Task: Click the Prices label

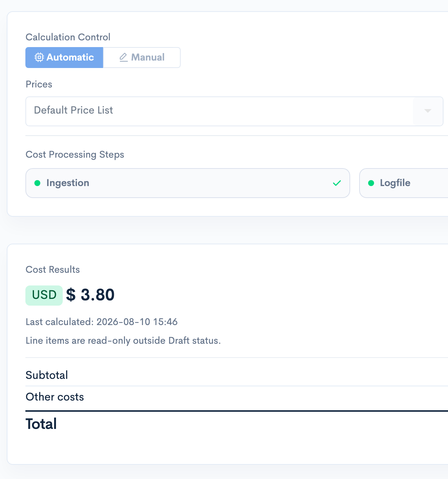Action: (39, 84)
